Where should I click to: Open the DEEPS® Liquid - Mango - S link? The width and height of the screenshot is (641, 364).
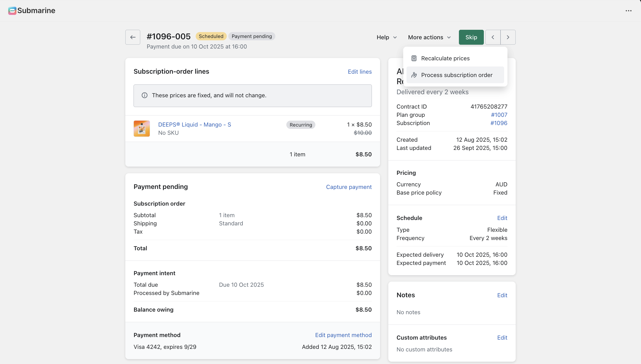(x=194, y=125)
